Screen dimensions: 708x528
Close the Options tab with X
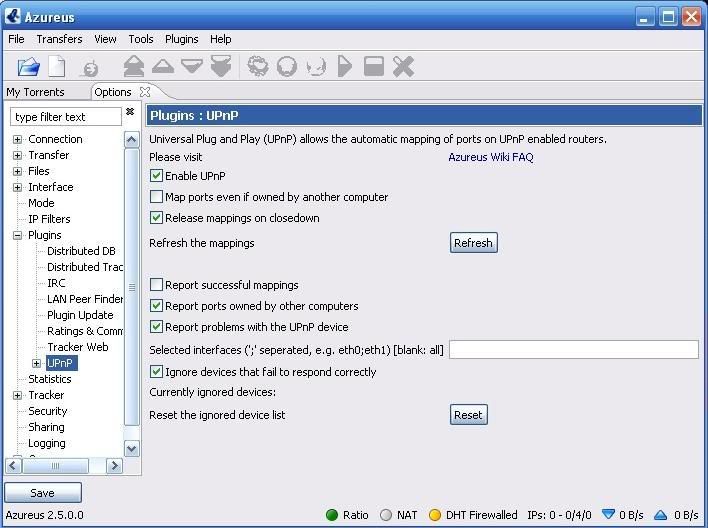pyautogui.click(x=145, y=92)
